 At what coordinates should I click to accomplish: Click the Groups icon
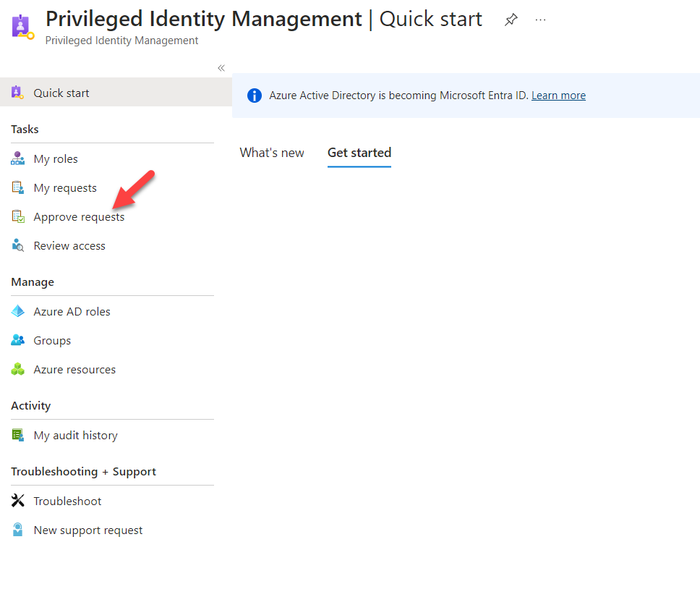click(17, 340)
